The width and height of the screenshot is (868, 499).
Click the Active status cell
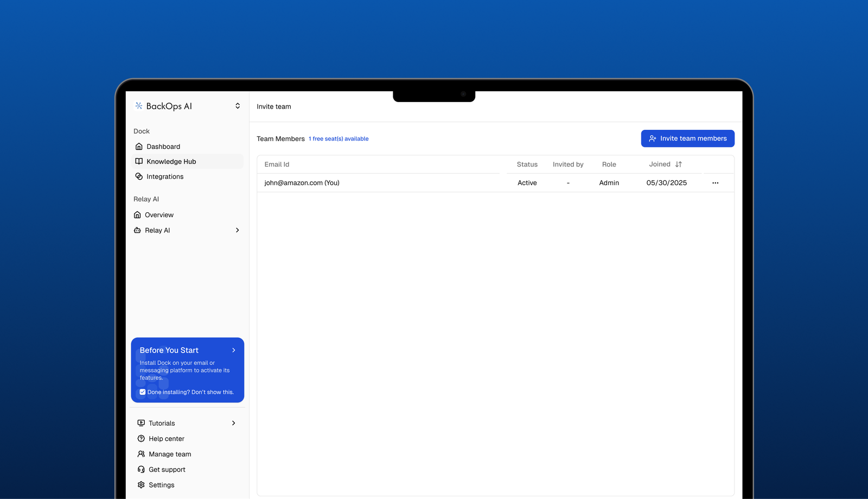click(x=527, y=183)
